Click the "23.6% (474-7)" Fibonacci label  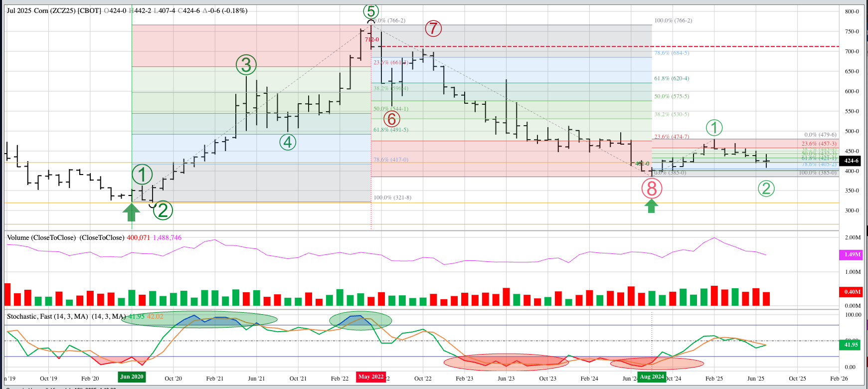[x=672, y=137]
